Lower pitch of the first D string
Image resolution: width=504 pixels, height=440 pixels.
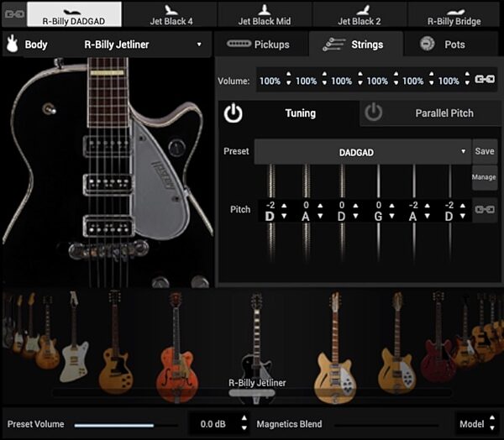284,216
